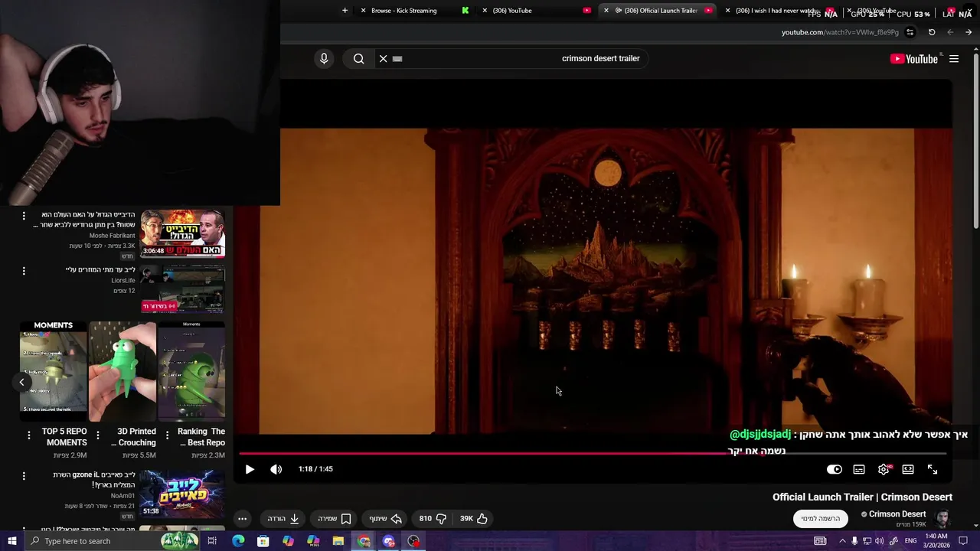Switch to the Browse - Kick Streaming tab

click(413, 11)
